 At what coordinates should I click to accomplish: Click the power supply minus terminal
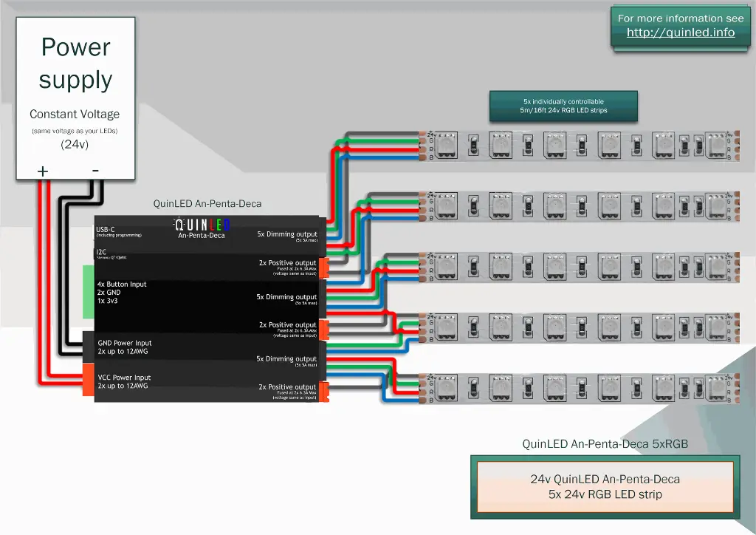pos(95,170)
